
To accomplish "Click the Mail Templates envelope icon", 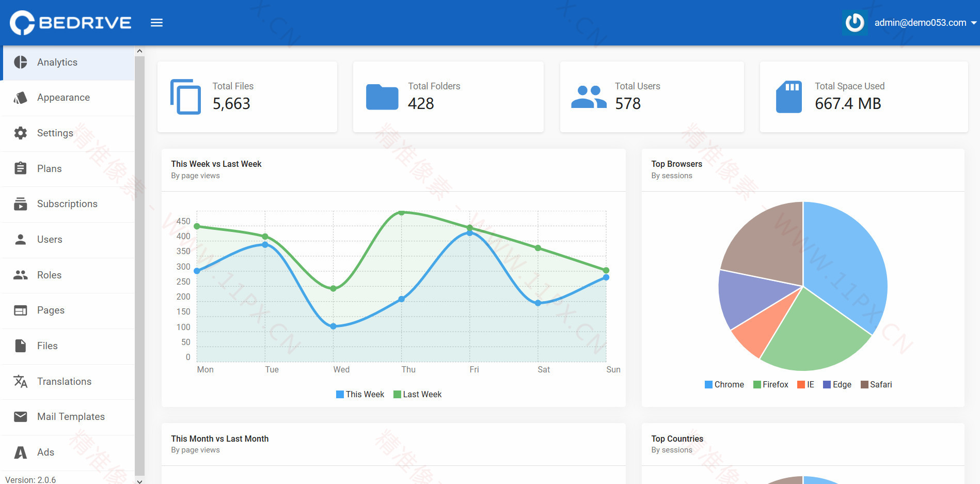I will click(x=21, y=416).
